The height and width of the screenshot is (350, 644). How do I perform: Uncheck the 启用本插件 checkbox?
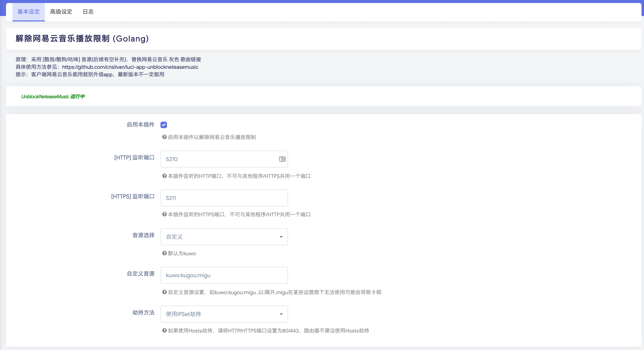pos(164,125)
